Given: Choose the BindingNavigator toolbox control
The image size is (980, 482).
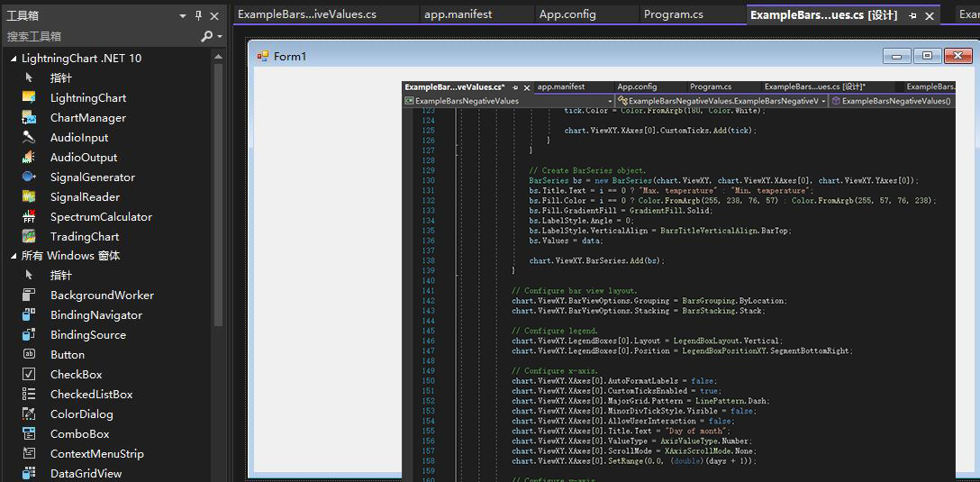Looking at the screenshot, I should [96, 315].
